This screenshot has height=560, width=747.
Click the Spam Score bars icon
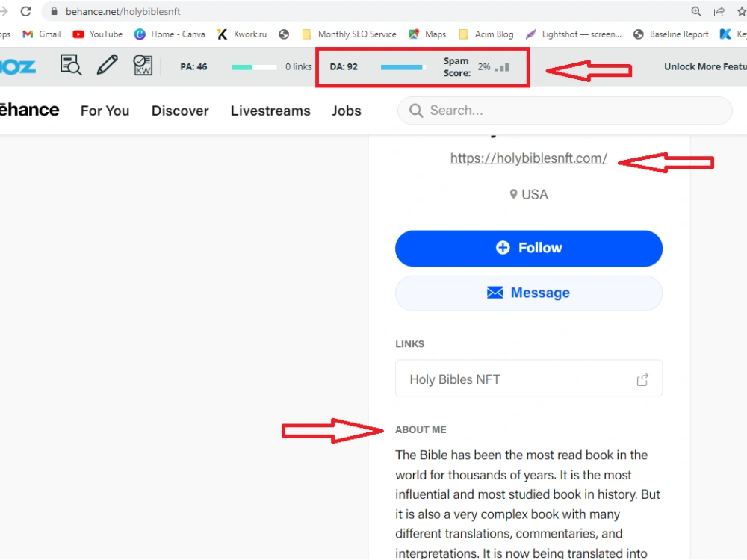(502, 67)
